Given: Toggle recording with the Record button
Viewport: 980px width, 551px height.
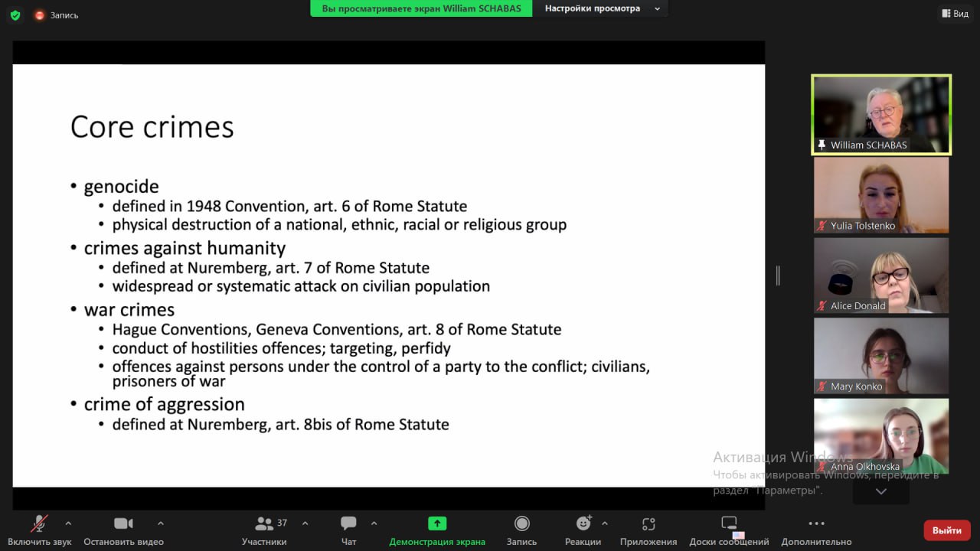Looking at the screenshot, I should 521,524.
